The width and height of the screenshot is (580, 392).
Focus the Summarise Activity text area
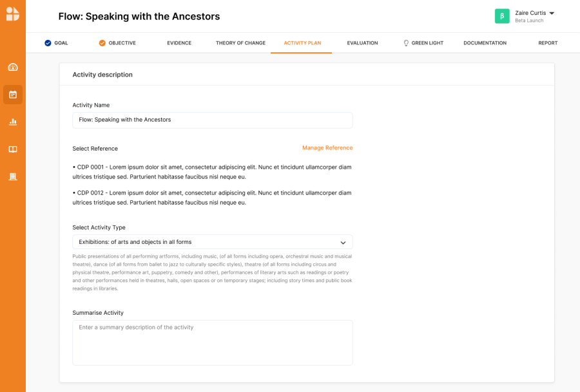pos(213,342)
